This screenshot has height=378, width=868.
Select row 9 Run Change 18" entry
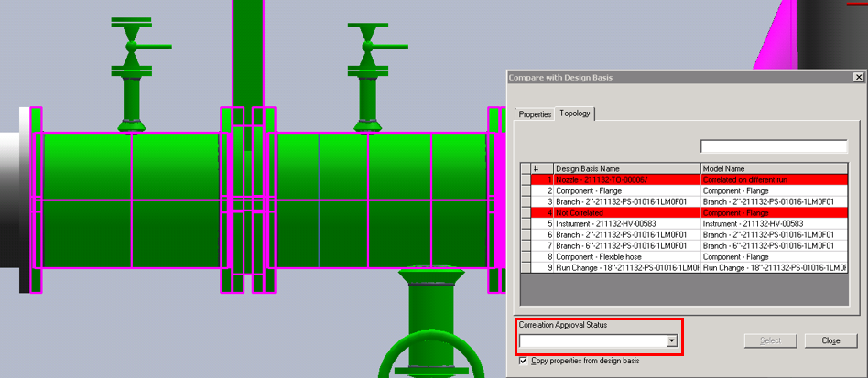(626, 268)
